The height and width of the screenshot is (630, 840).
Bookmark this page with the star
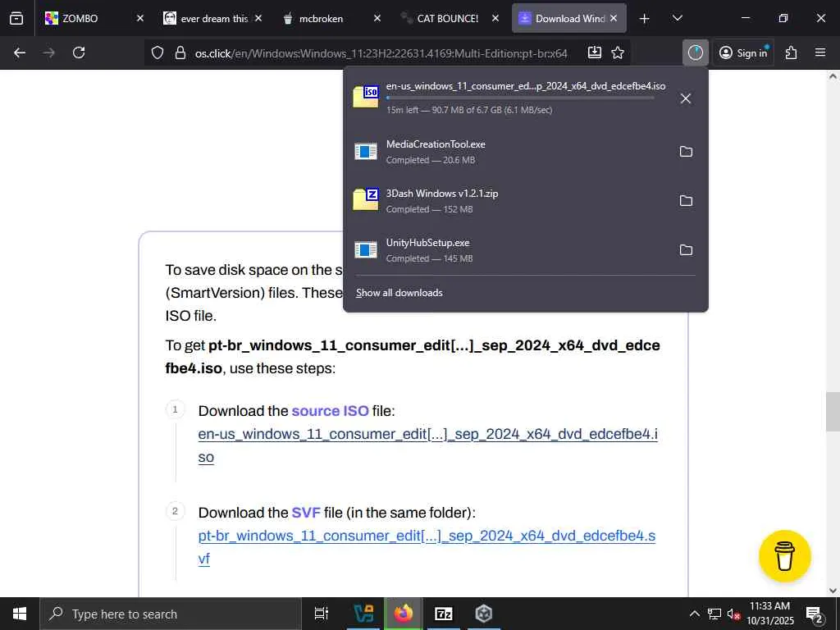click(x=618, y=52)
